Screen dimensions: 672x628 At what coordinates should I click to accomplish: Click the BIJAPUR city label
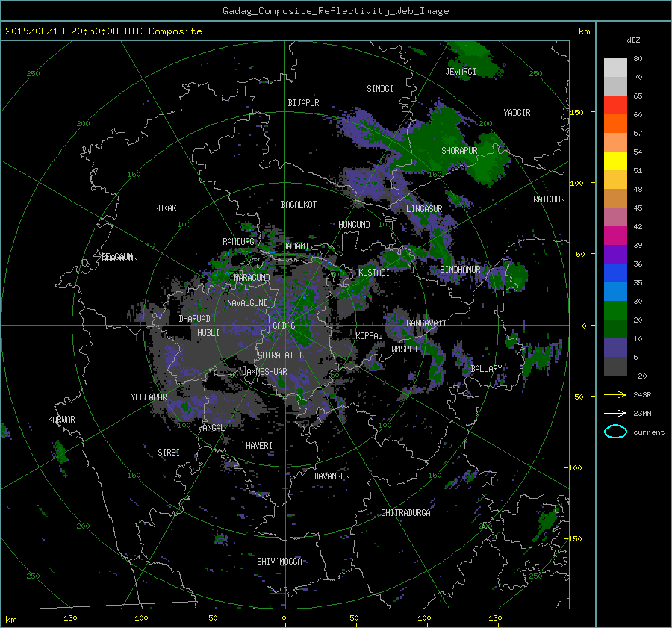pyautogui.click(x=303, y=103)
